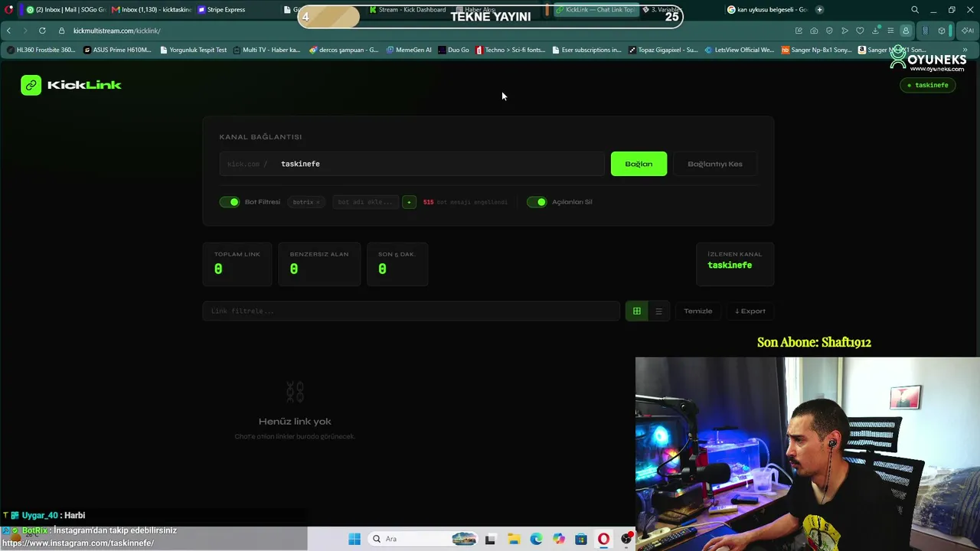Viewport: 980px width, 551px height.
Task: Open the Yorgunluk Tespit Test bookmark
Action: [x=193, y=50]
